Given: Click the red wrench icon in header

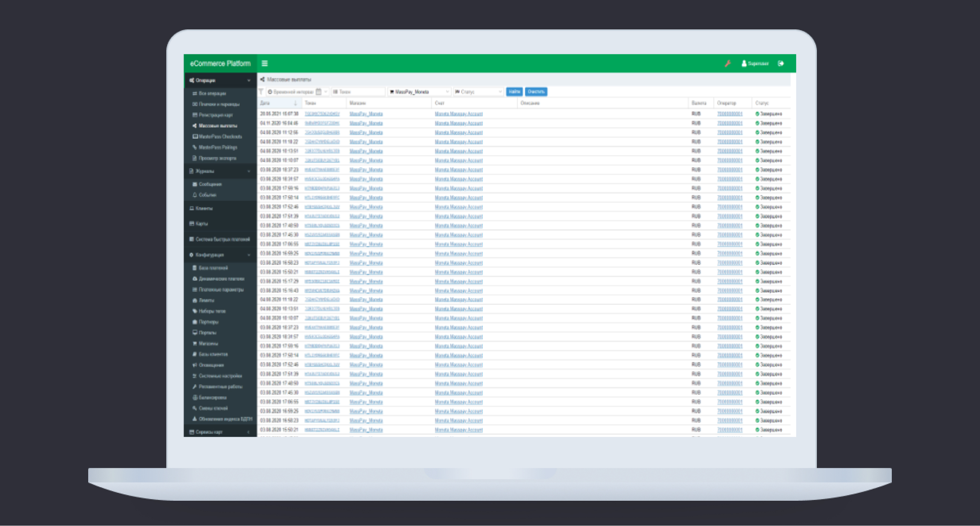Looking at the screenshot, I should [728, 63].
